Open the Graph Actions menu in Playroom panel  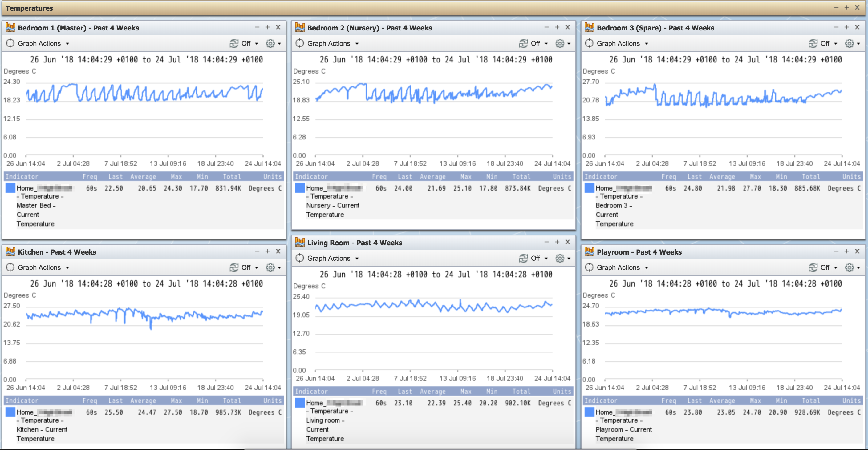(x=622, y=267)
